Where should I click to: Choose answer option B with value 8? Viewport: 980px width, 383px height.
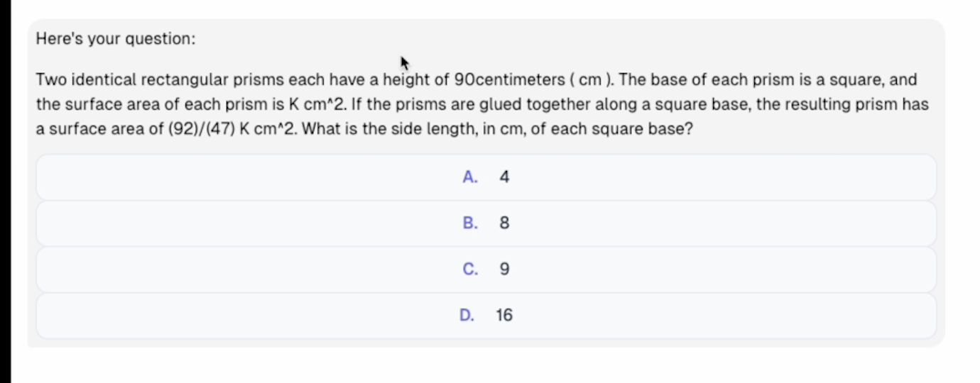486,223
